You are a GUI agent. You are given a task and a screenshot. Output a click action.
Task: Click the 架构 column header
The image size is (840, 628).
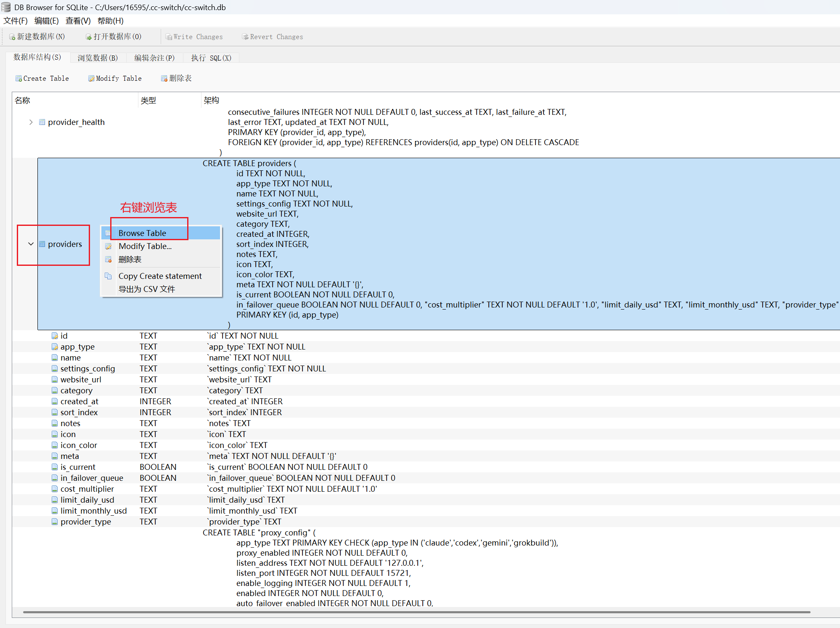521,100
